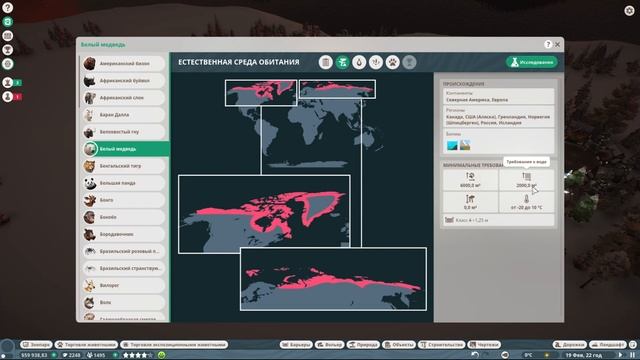Image resolution: width=640 pixels, height=360 pixels.
Task: Select Африканский буйвол in animal list
Action: (124, 81)
